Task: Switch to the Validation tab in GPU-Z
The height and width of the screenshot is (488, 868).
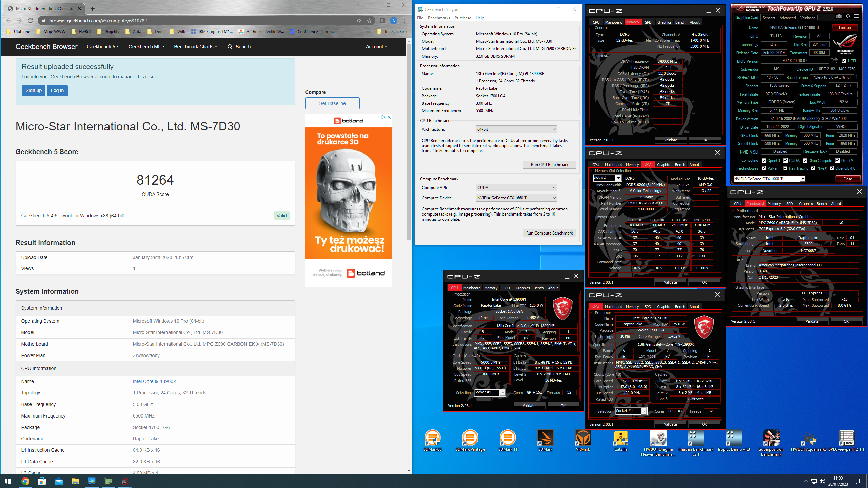Action: tap(808, 18)
